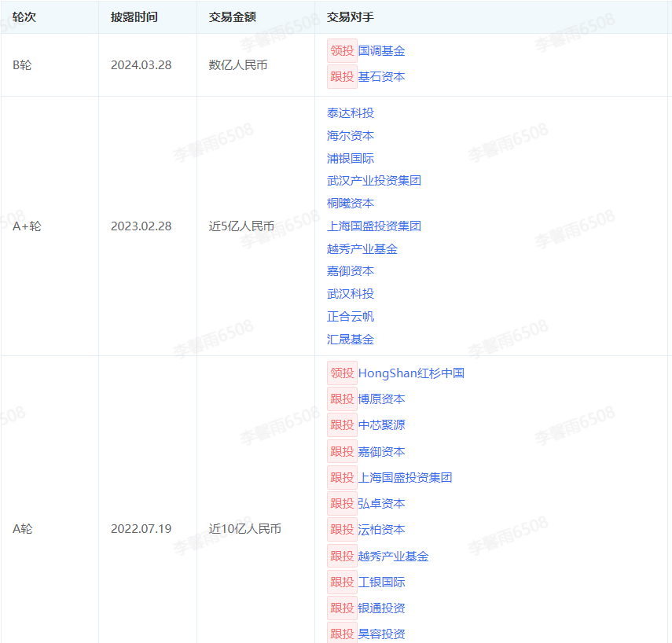Open the 基石资本 investor link

(x=381, y=77)
